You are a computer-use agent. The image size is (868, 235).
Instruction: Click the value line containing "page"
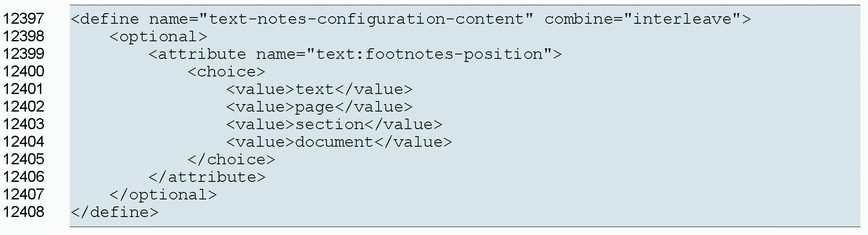pyautogui.click(x=319, y=107)
